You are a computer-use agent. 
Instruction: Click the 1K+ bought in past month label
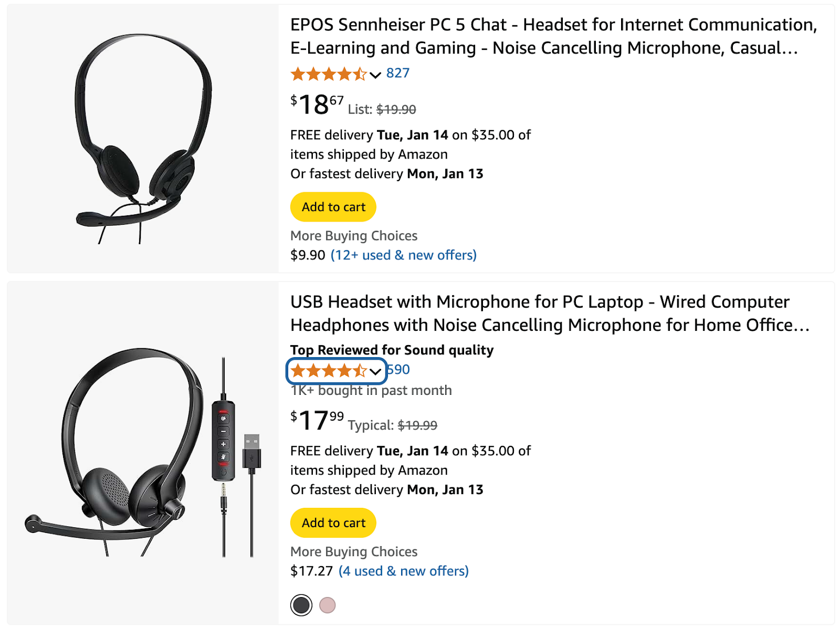coord(370,390)
